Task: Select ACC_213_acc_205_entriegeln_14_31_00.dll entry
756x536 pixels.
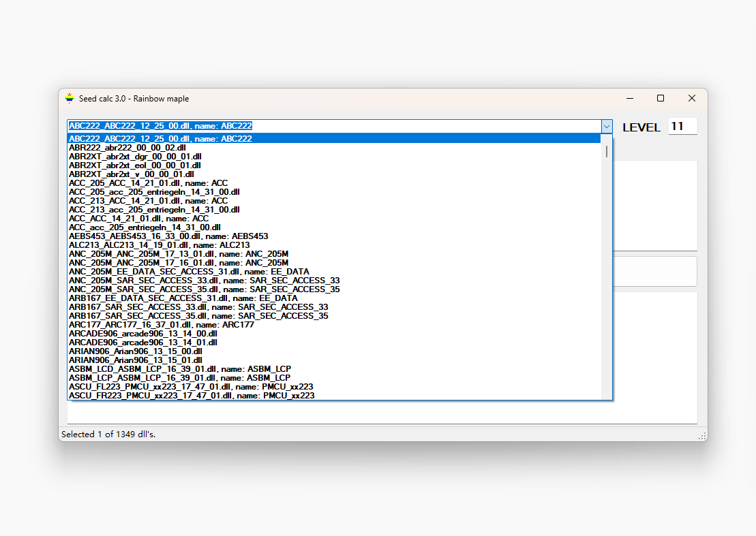Action: 154,210
